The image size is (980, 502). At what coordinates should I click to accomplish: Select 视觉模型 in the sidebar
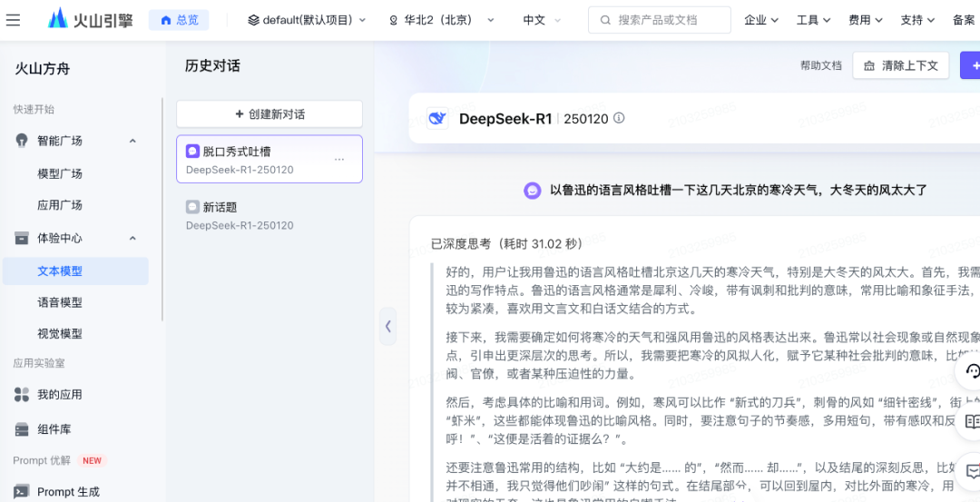[60, 334]
